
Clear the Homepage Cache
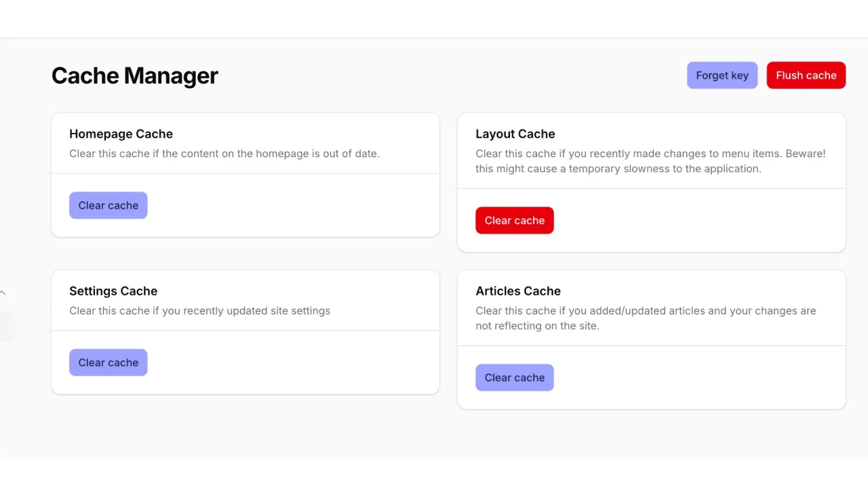click(x=108, y=205)
